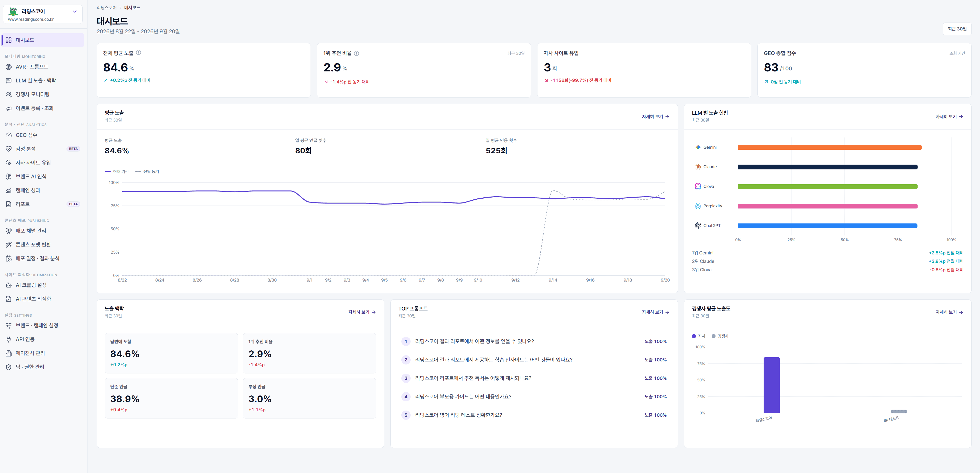Viewport: 980px width, 473px height.
Task: Go to 브랜드 · 캠페인 설정 page
Action: pyautogui.click(x=43, y=325)
